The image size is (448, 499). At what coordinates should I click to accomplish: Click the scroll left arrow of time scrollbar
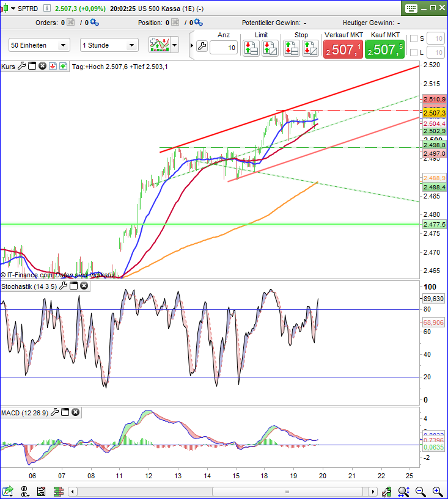click(x=73, y=492)
